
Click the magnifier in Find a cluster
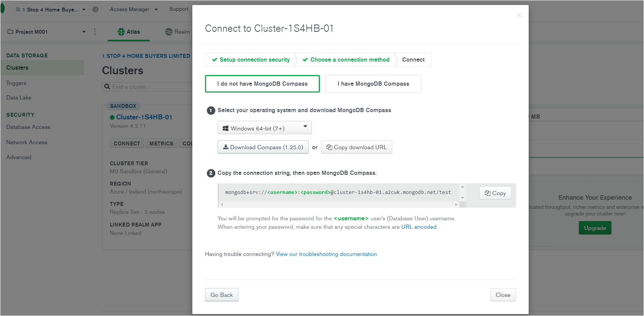pos(107,87)
